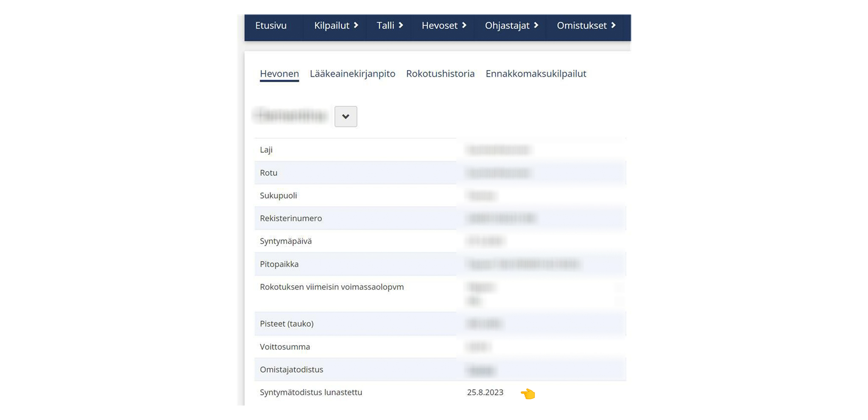Click the Rekisterinumero row label
This screenshot has height=420, width=868.
(x=291, y=218)
